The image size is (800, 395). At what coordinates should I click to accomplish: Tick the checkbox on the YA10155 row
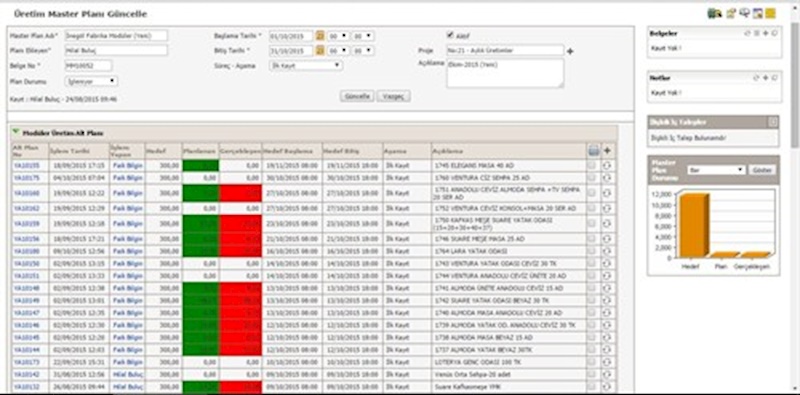click(x=592, y=165)
